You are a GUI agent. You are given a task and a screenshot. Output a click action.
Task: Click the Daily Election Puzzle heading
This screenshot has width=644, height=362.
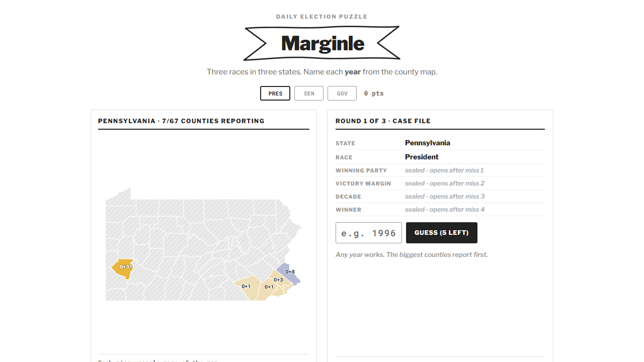[322, 17]
